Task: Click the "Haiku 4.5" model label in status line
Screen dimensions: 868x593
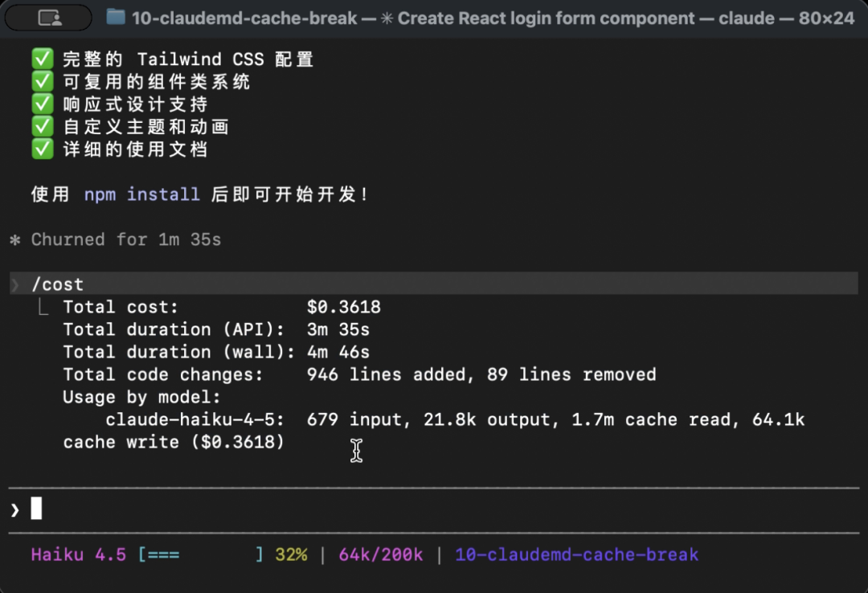Action: [x=79, y=554]
